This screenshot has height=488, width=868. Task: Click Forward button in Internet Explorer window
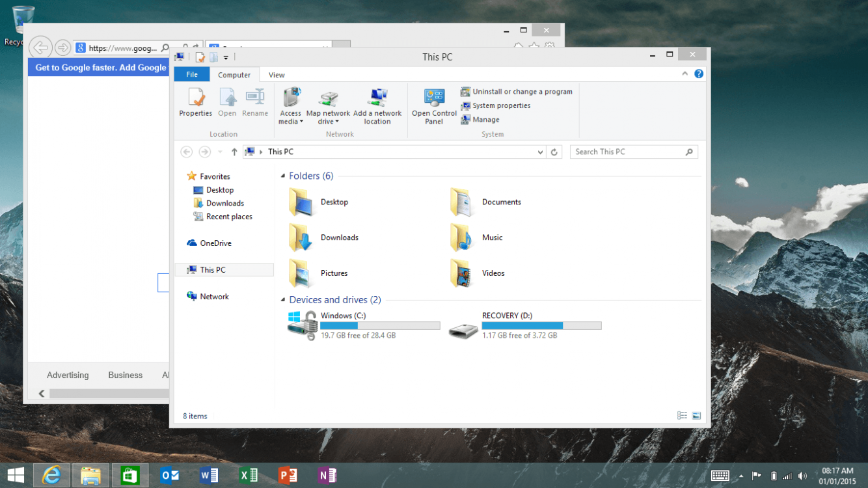(x=62, y=47)
